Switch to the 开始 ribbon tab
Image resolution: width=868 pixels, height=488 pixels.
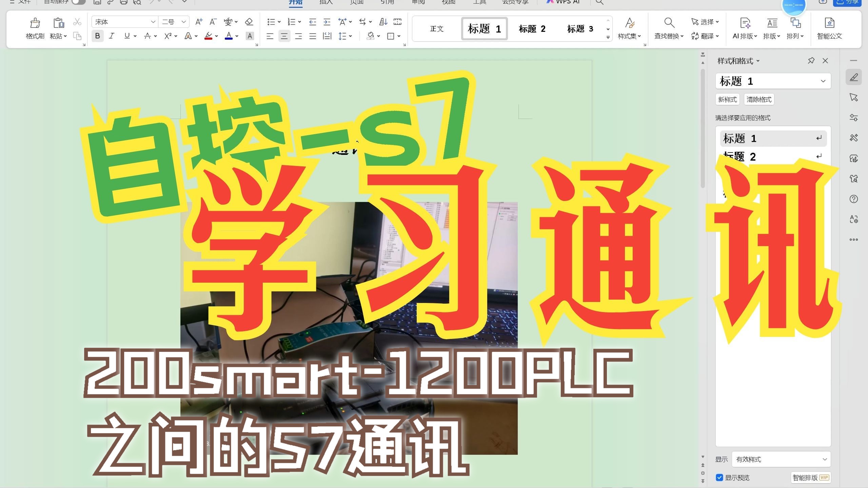pyautogui.click(x=295, y=2)
